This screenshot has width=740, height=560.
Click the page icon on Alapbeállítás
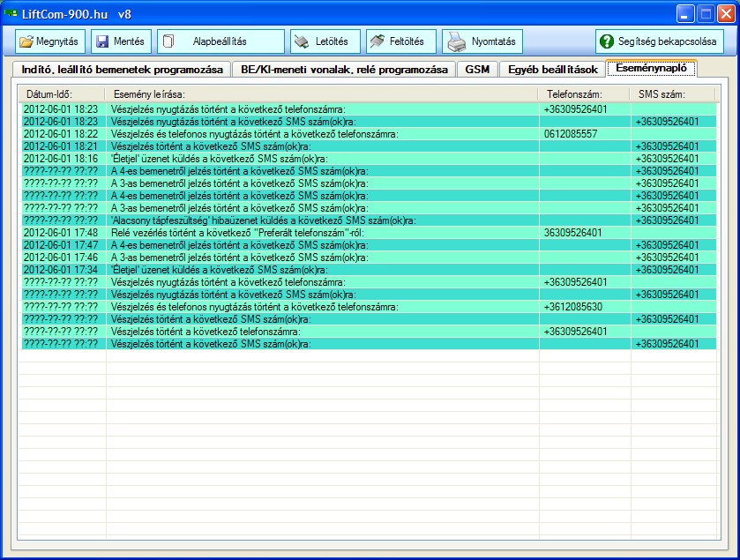click(x=168, y=41)
